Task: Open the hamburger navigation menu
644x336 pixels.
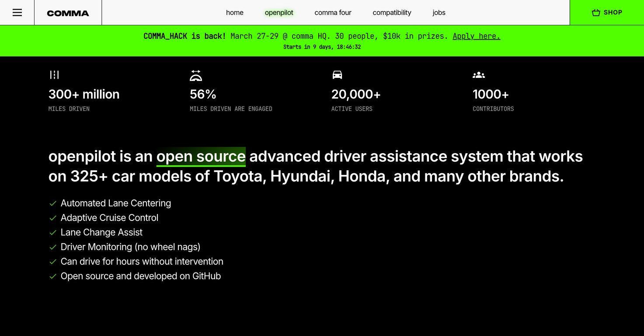Action: tap(17, 12)
